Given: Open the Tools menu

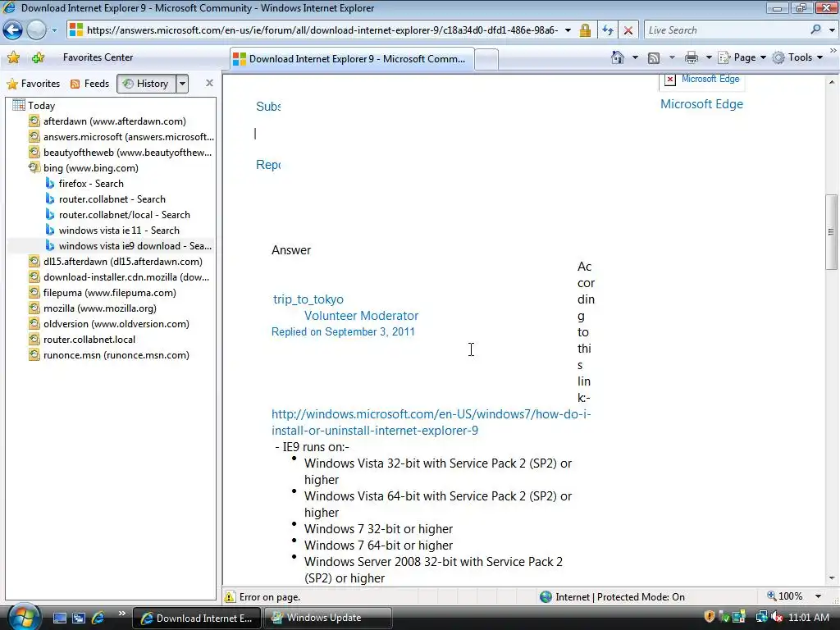Looking at the screenshot, I should point(797,57).
